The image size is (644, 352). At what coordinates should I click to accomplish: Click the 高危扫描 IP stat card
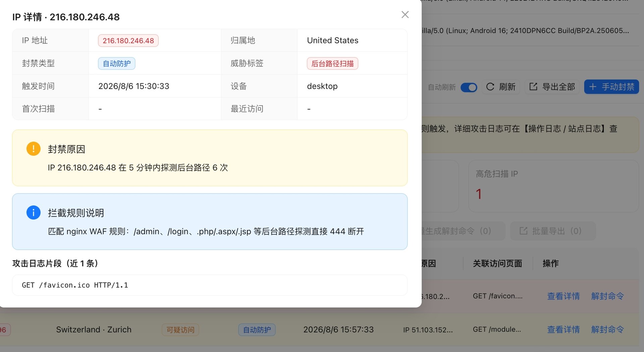553,186
